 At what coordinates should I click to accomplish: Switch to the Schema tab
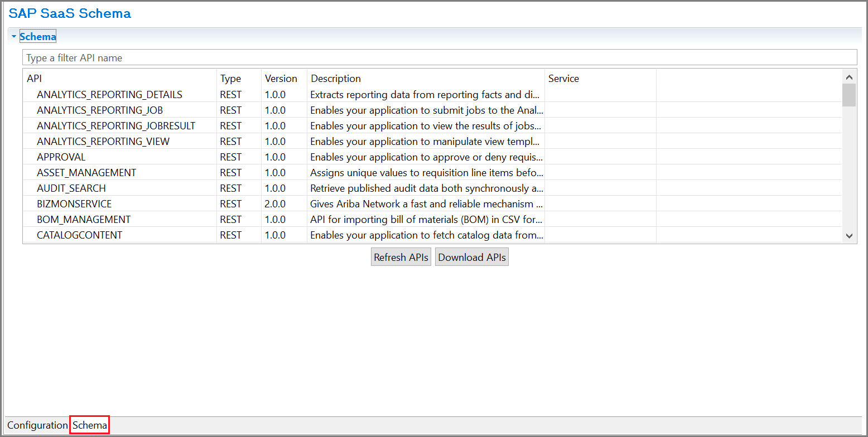click(x=90, y=425)
